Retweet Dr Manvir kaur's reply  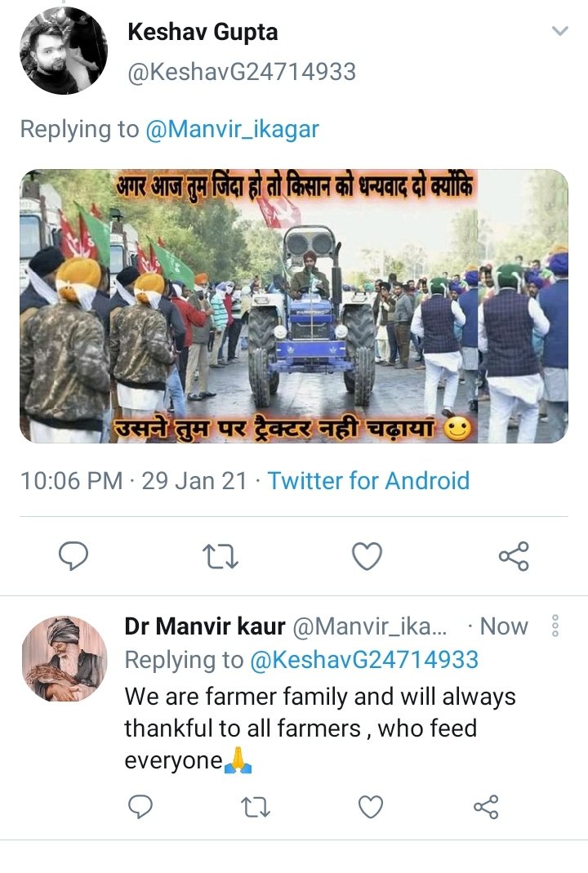tap(256, 807)
